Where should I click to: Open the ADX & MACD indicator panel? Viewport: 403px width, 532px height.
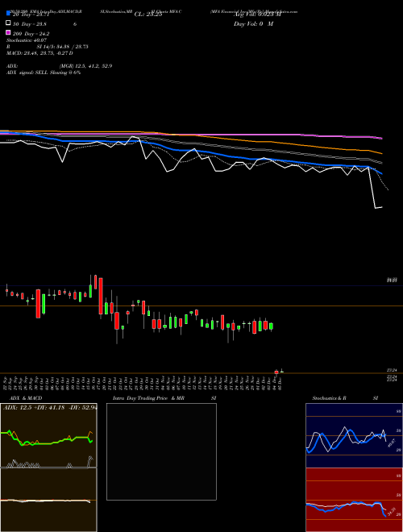click(48, 468)
